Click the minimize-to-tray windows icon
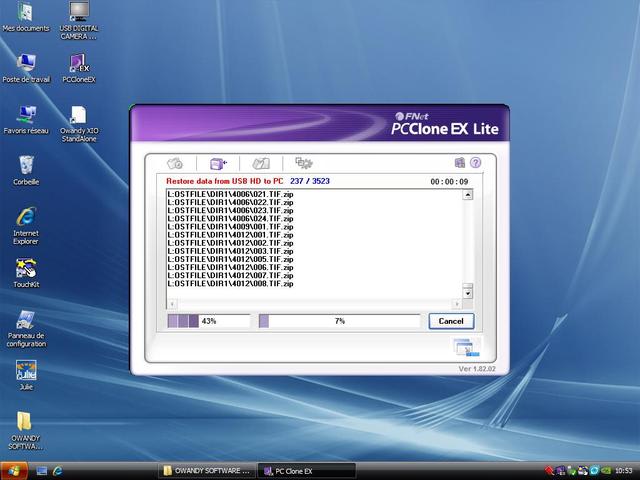The image size is (640, 480). (467, 347)
